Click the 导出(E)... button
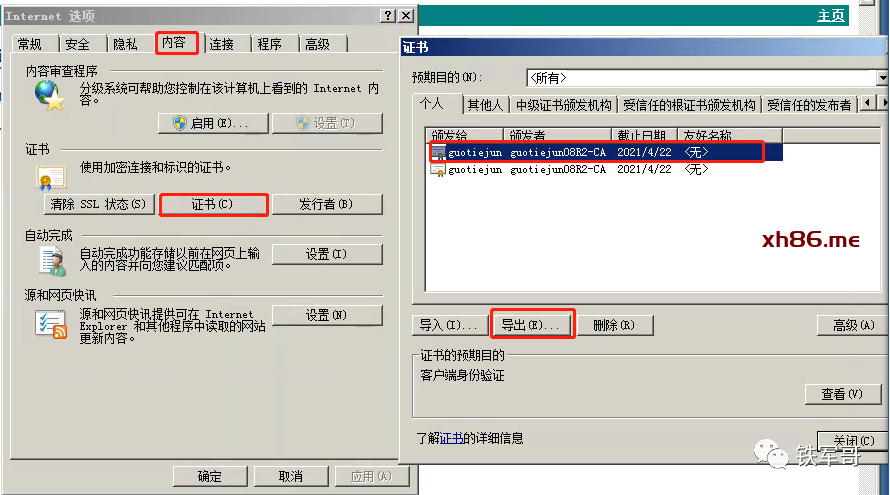 [531, 325]
